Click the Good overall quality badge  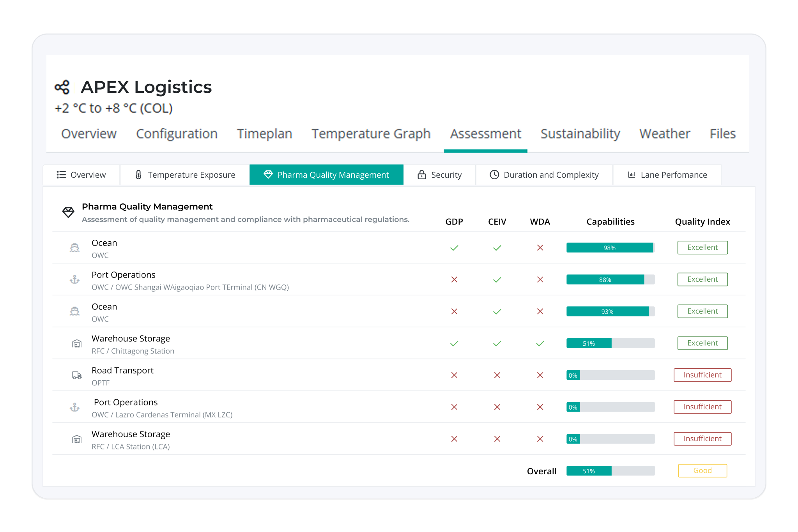click(x=702, y=470)
